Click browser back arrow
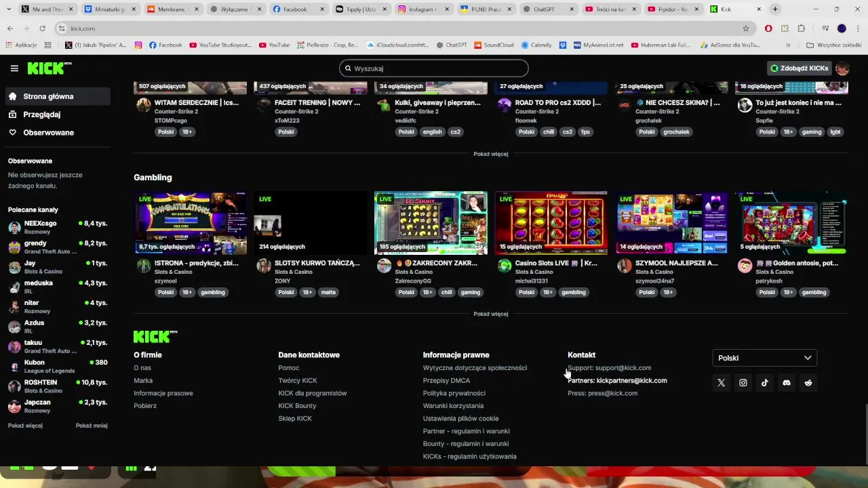Image resolution: width=868 pixels, height=488 pixels. (9, 28)
